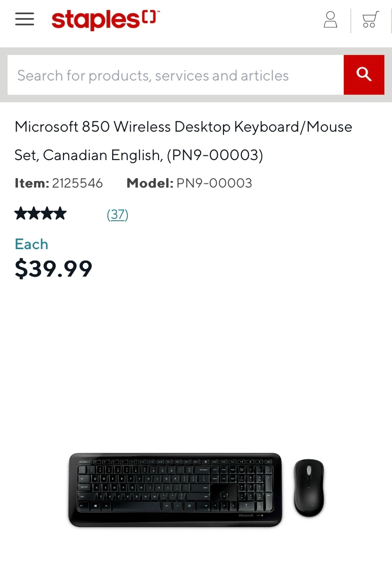Focus the product search field

pyautogui.click(x=175, y=75)
